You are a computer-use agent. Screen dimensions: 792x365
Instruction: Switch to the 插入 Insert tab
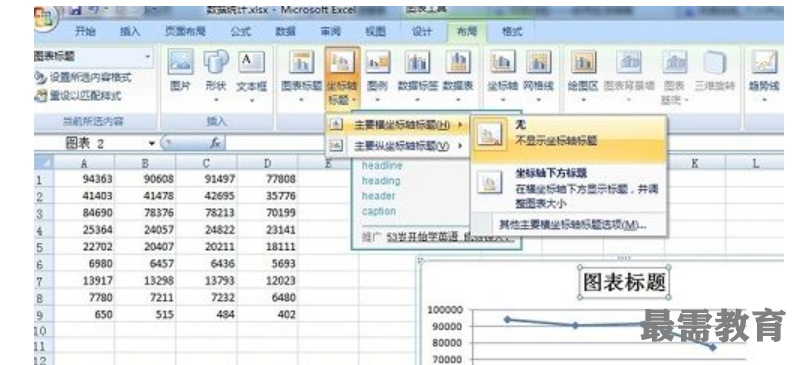click(130, 31)
